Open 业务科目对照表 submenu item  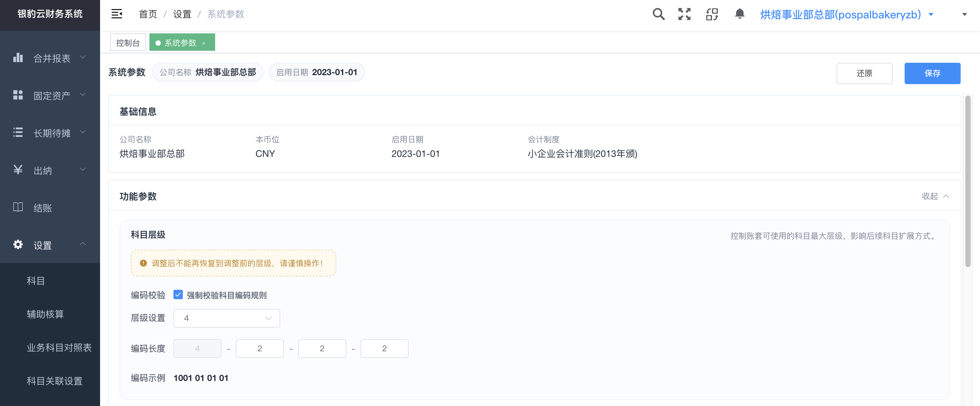coord(50,347)
